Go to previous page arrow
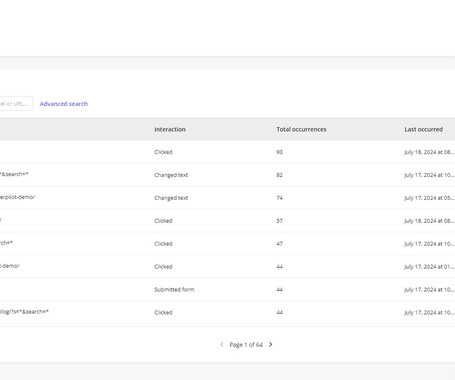Screen dimensions: 455x380 coord(222,344)
